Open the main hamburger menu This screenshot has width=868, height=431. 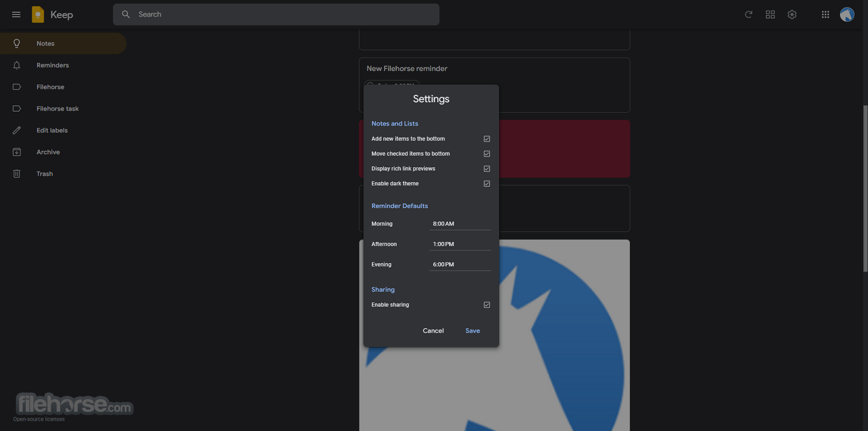16,14
